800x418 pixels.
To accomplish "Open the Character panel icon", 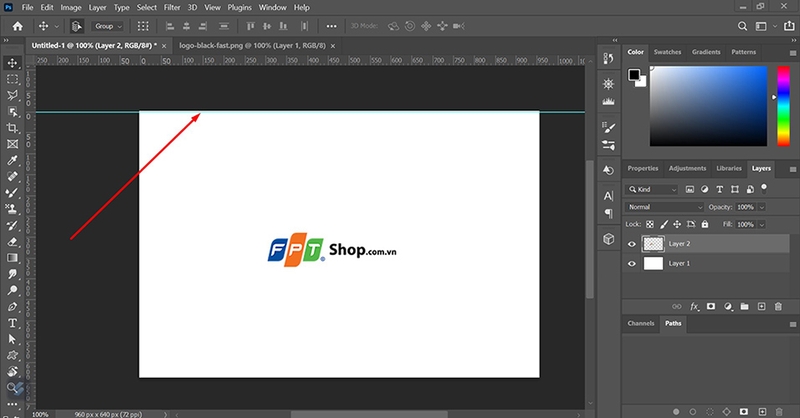I will (608, 195).
